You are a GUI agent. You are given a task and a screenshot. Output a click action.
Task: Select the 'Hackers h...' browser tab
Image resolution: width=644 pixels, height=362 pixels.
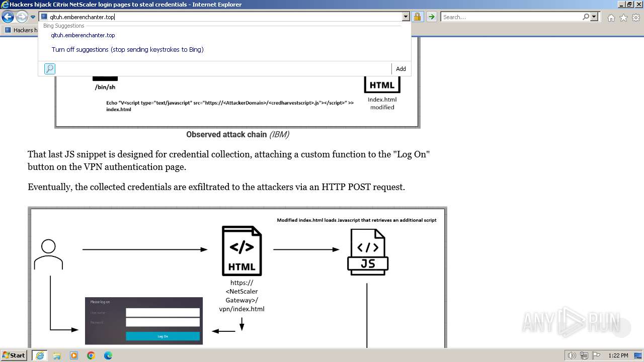point(20,30)
